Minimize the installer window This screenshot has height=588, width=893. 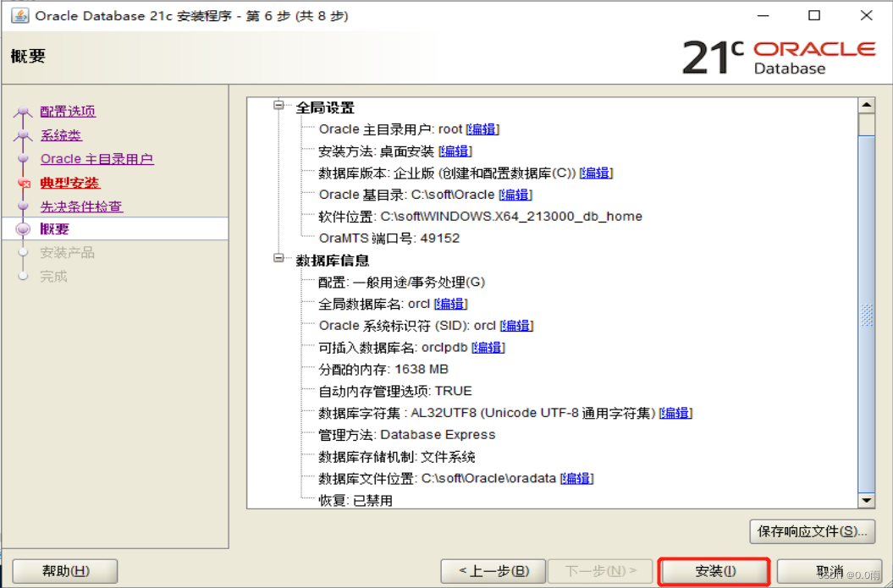[763, 15]
